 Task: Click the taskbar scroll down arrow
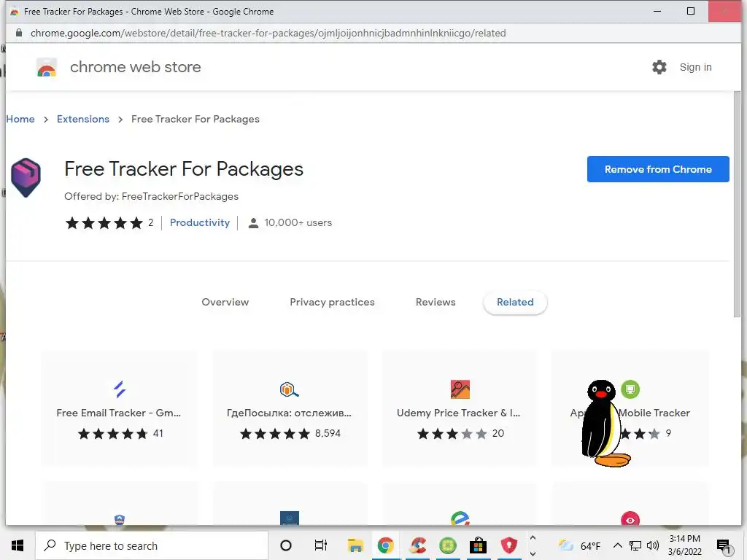(x=533, y=554)
